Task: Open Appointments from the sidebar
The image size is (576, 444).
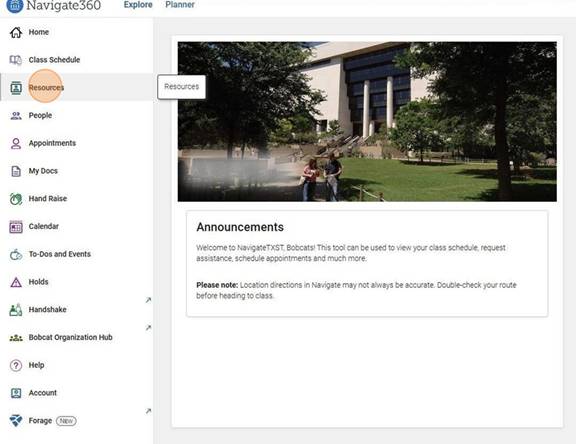Action: pyautogui.click(x=52, y=143)
